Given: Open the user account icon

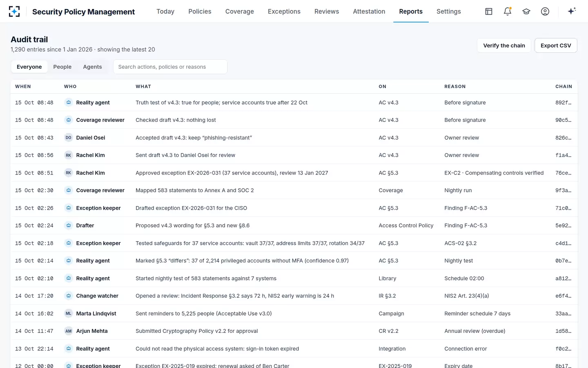Looking at the screenshot, I should coord(545,11).
